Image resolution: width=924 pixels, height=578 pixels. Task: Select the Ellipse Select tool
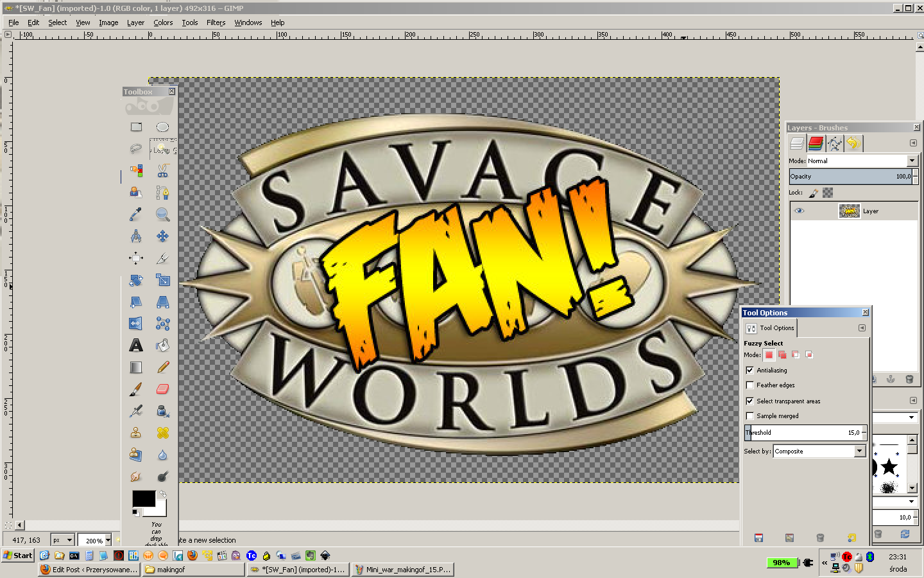tap(162, 127)
